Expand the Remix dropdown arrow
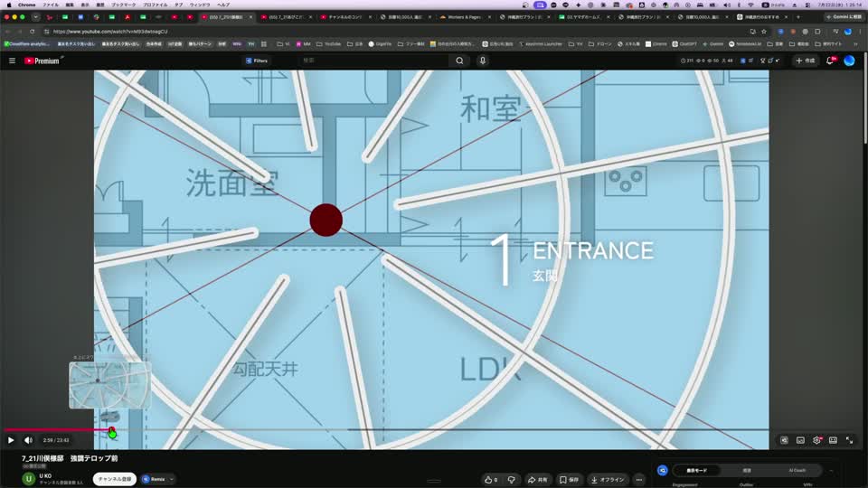Viewport: 868px width, 488px height. (x=172, y=479)
